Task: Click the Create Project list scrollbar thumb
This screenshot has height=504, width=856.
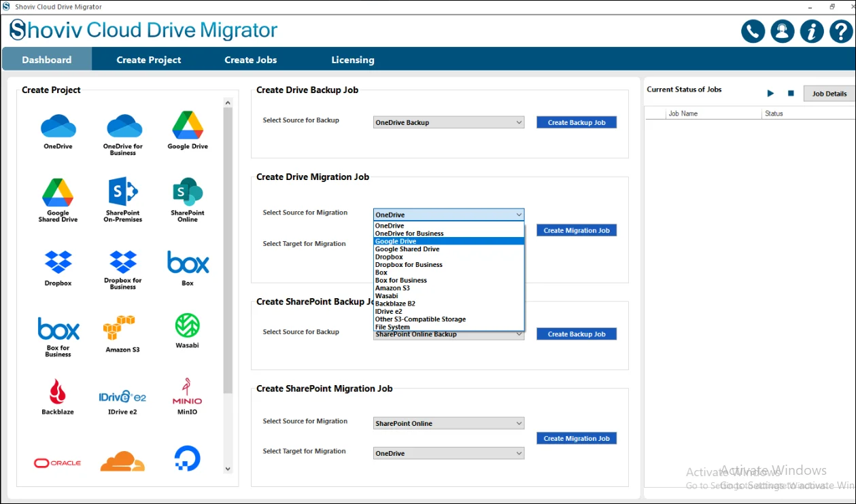Action: pos(228,251)
